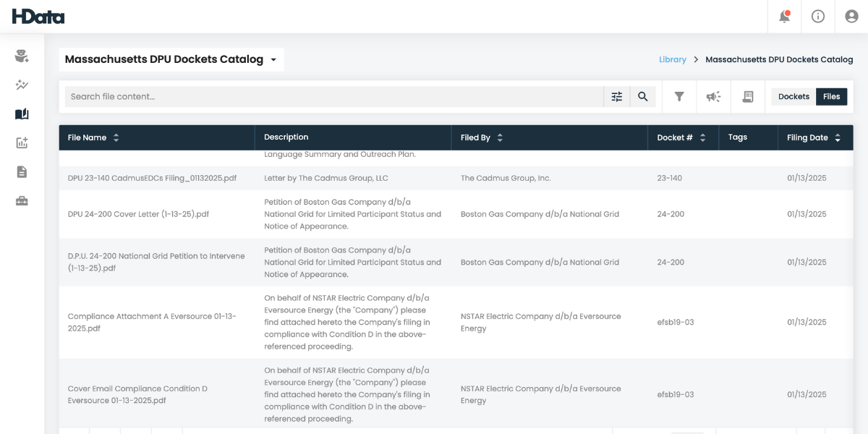Select the sparkles AI icon in the sidebar

22,85
